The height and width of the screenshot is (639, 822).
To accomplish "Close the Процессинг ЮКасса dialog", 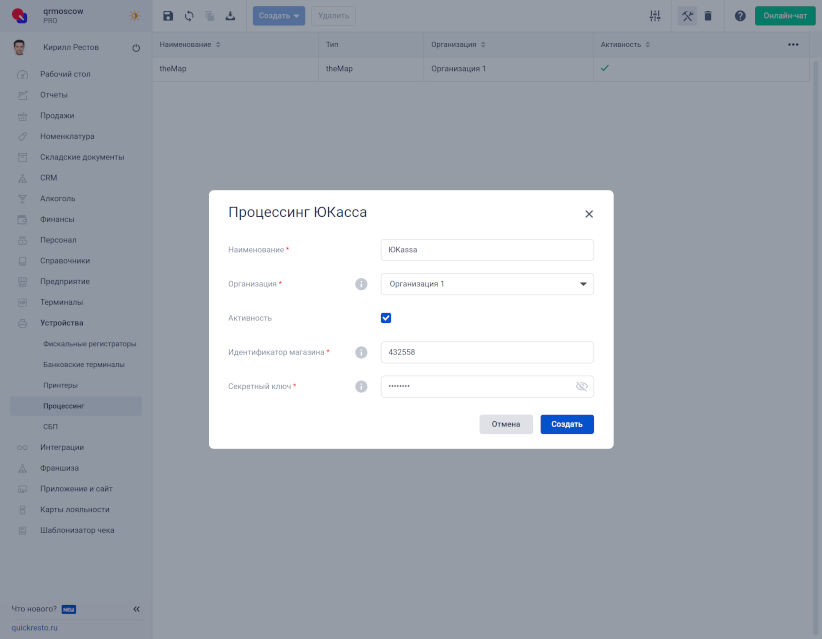I will coord(589,214).
